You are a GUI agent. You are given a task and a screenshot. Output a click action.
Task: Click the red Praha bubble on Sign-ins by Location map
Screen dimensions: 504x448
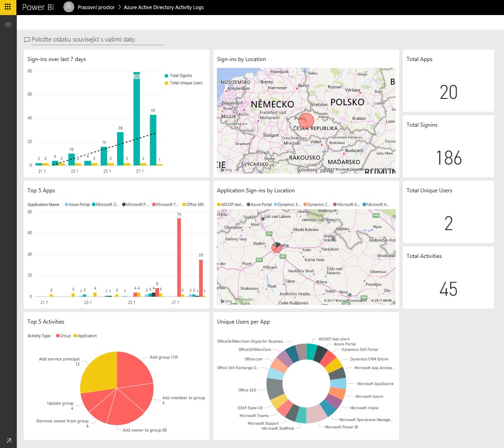coord(306,121)
